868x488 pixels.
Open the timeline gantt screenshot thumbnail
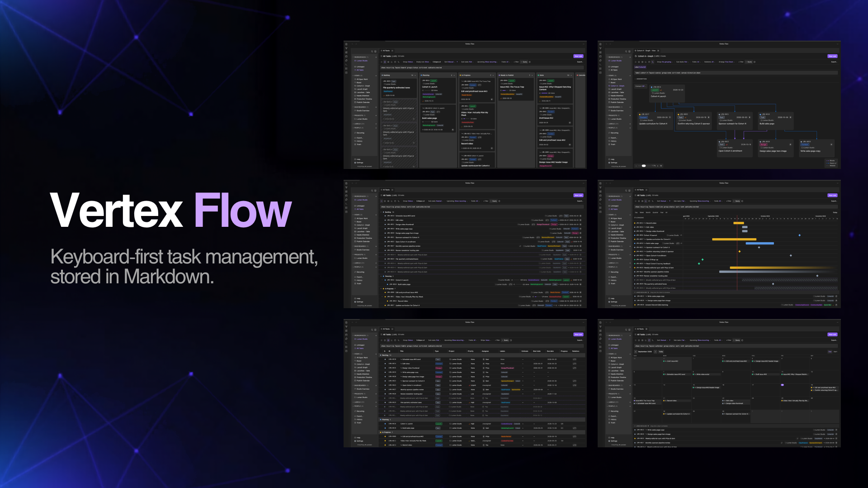[x=719, y=244]
